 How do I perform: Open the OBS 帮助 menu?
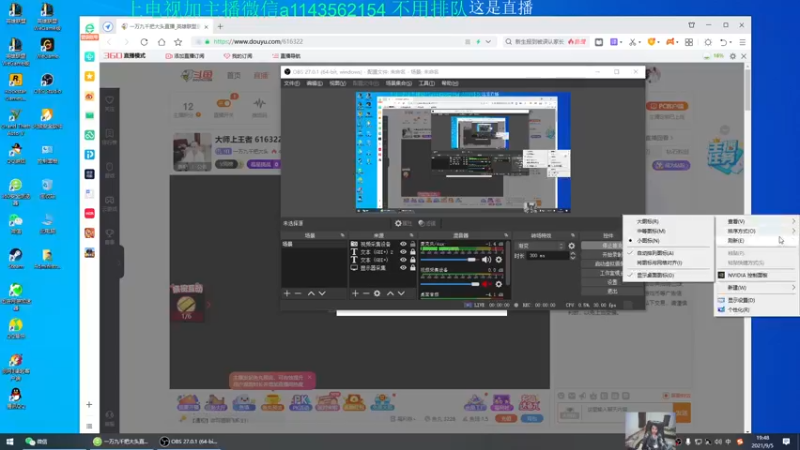coord(449,83)
